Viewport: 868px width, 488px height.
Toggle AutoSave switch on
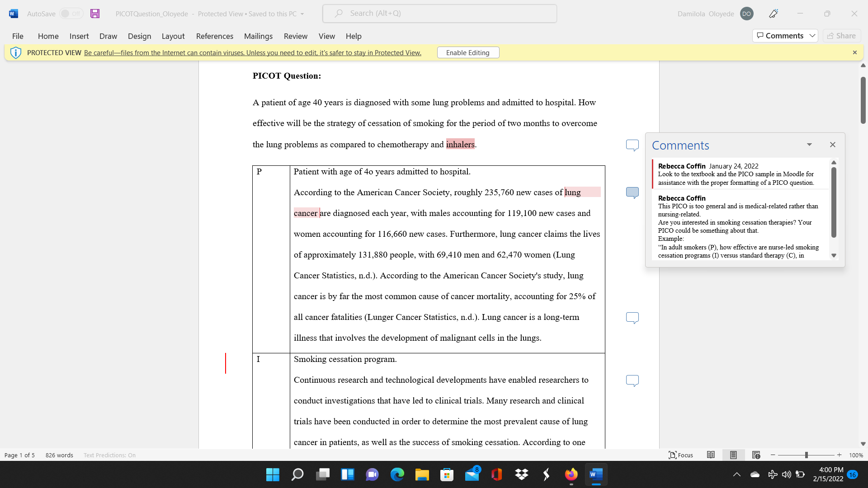click(x=71, y=14)
